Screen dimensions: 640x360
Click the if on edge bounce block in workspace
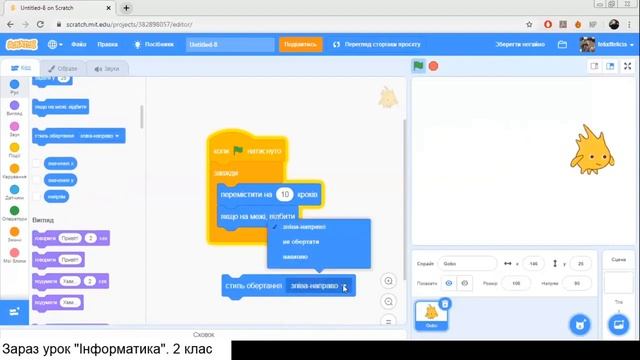258,216
